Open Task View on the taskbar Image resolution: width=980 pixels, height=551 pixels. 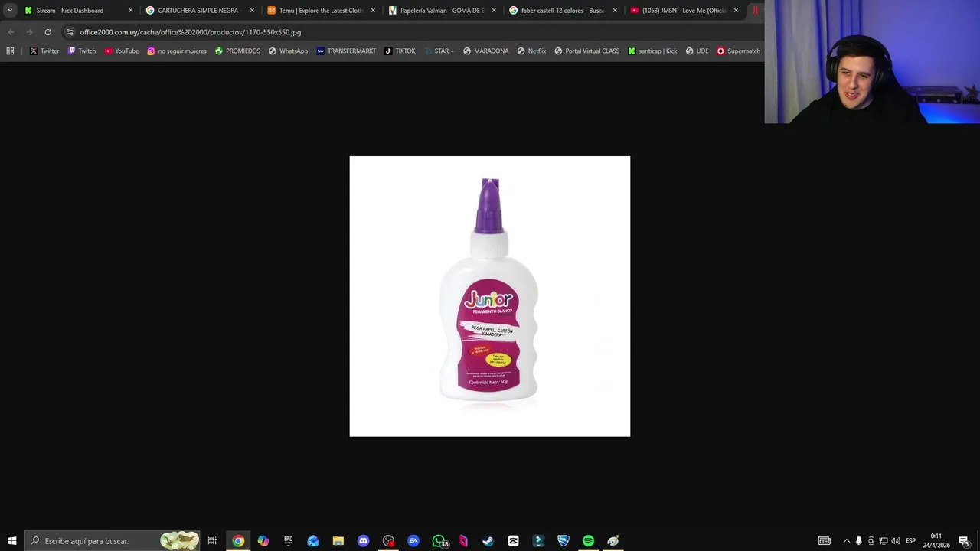[212, 541]
